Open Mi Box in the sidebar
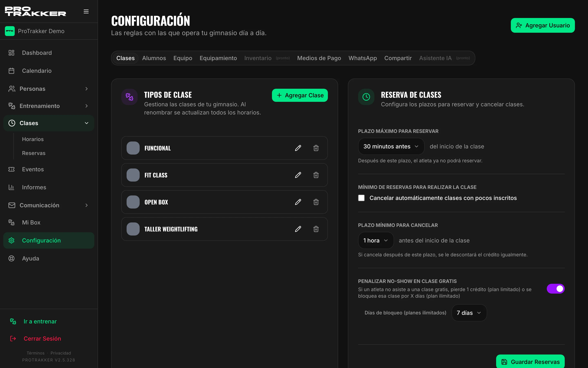Image resolution: width=588 pixels, height=368 pixels. click(x=49, y=222)
